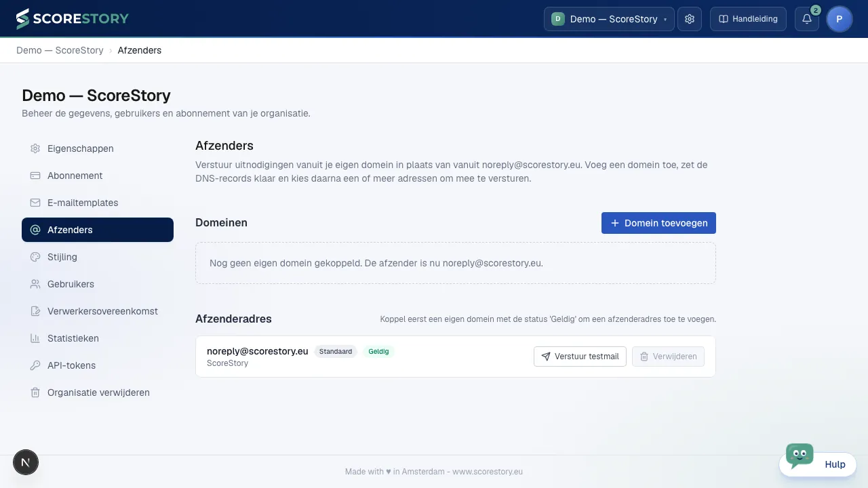Open the Handleiding guide button
Screen dimensions: 868x488
pos(749,19)
